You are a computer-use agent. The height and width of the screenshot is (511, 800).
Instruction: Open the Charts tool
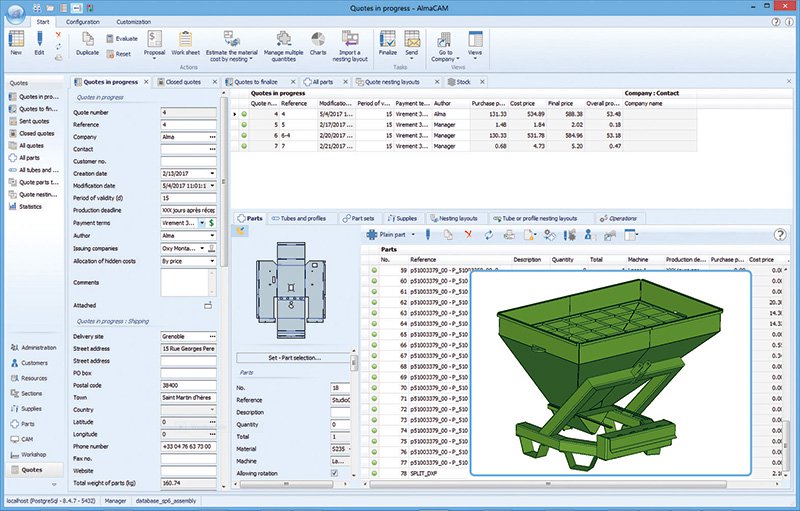[x=318, y=40]
